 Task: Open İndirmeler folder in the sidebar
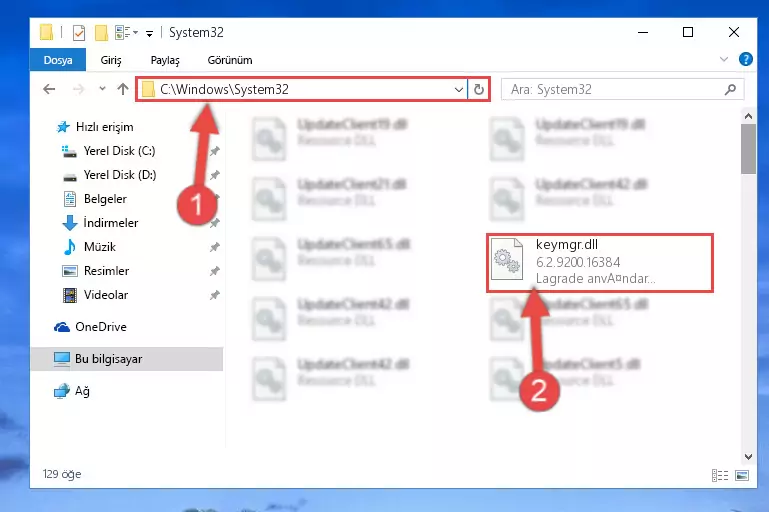point(111,223)
